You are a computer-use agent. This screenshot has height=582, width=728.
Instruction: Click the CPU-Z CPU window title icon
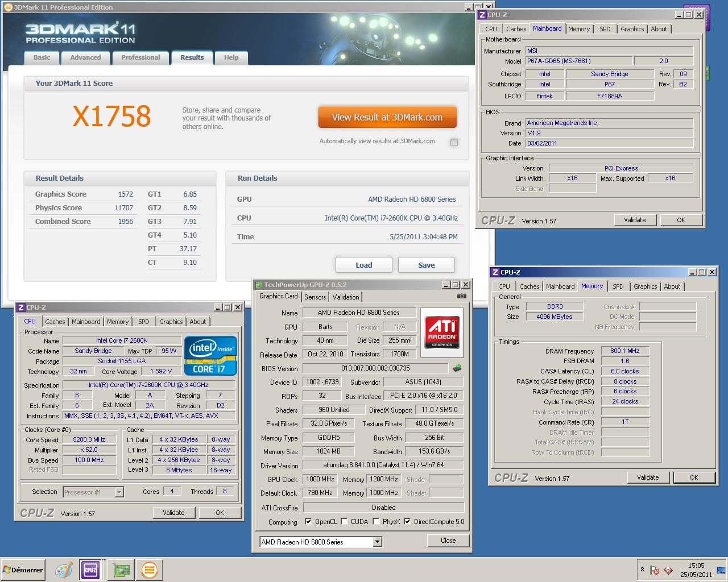point(21,307)
